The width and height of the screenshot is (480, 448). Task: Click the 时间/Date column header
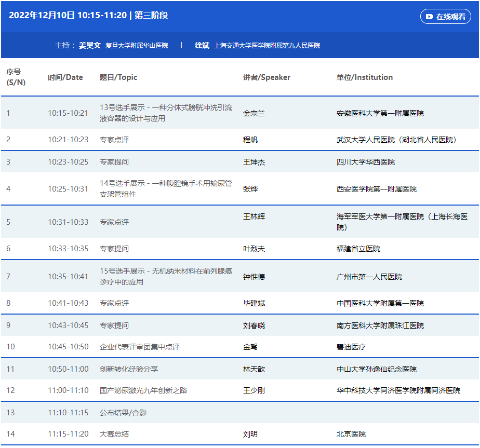click(65, 77)
